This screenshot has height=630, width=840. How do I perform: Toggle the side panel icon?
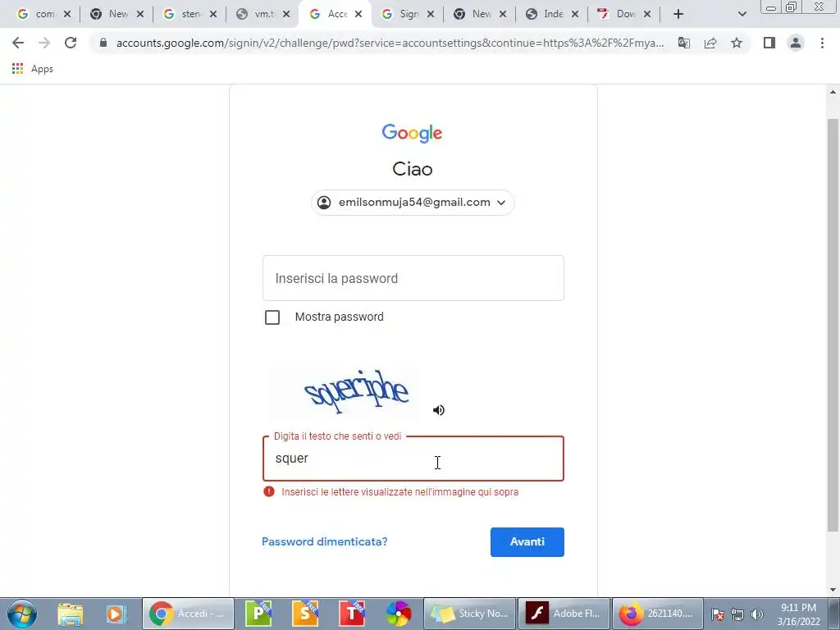click(x=769, y=43)
